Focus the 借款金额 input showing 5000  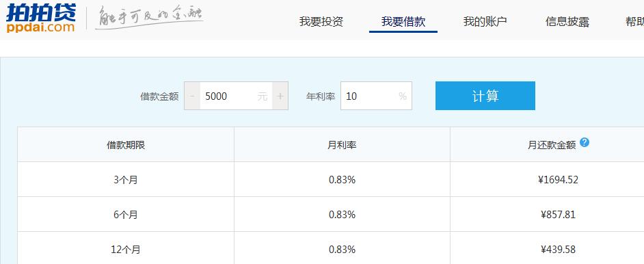click(236, 96)
